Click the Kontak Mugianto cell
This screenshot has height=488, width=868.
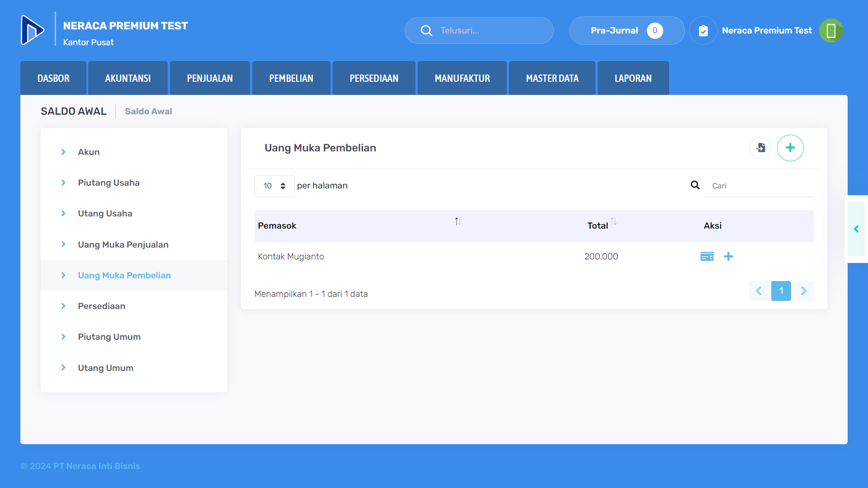coord(291,257)
